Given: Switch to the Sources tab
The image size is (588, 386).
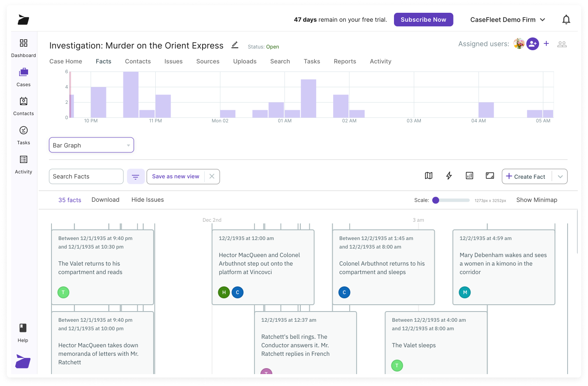Looking at the screenshot, I should [208, 61].
